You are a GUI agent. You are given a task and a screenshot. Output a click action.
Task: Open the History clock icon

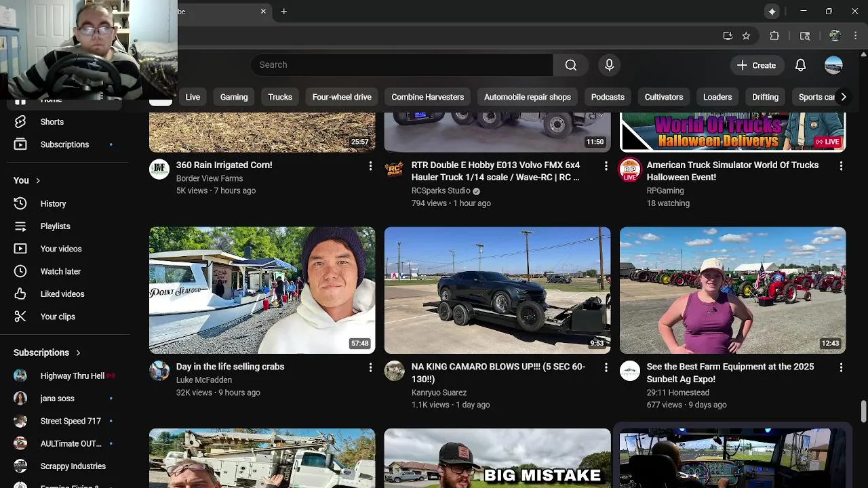20,203
